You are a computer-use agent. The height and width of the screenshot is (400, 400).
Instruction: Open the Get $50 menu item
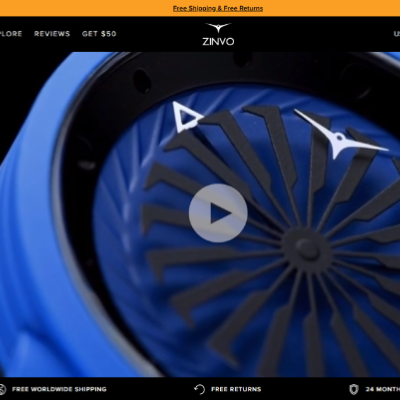(99, 34)
